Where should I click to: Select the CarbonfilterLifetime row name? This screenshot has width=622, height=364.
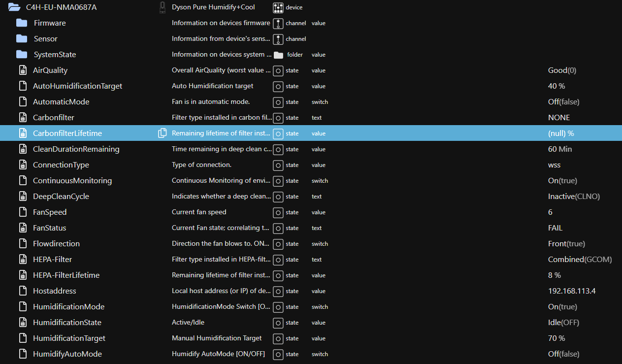[x=67, y=133]
